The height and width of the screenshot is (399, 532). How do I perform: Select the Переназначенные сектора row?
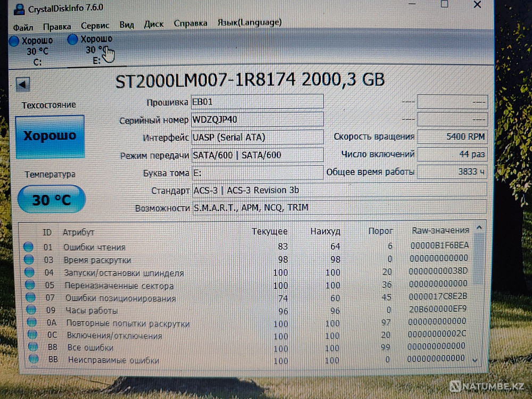point(248,285)
